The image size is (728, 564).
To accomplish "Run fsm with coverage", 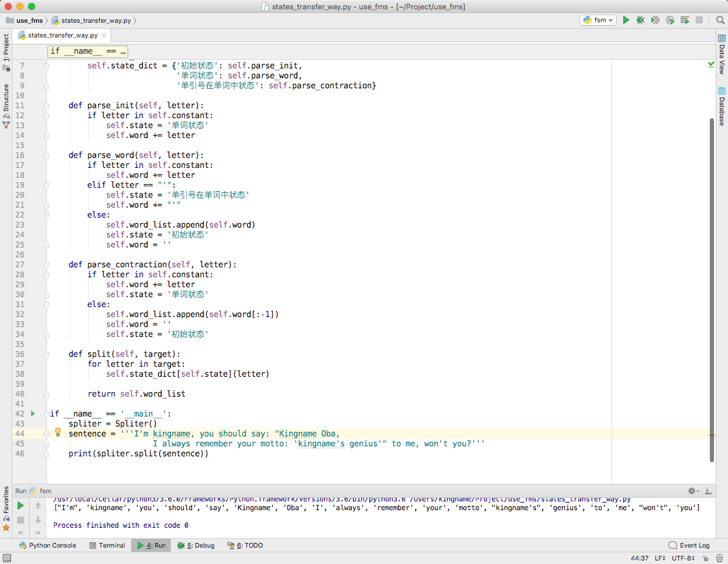I will (655, 20).
